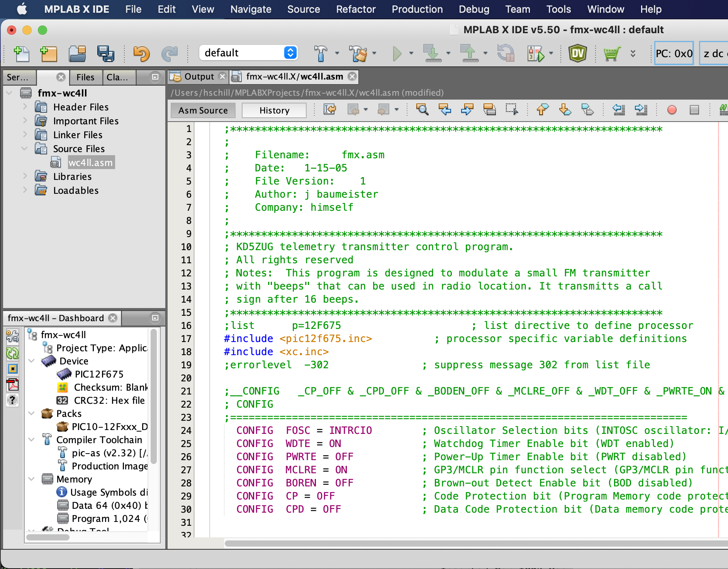The image size is (728, 569).
Task: Expand the Header Files folder
Action: point(25,107)
